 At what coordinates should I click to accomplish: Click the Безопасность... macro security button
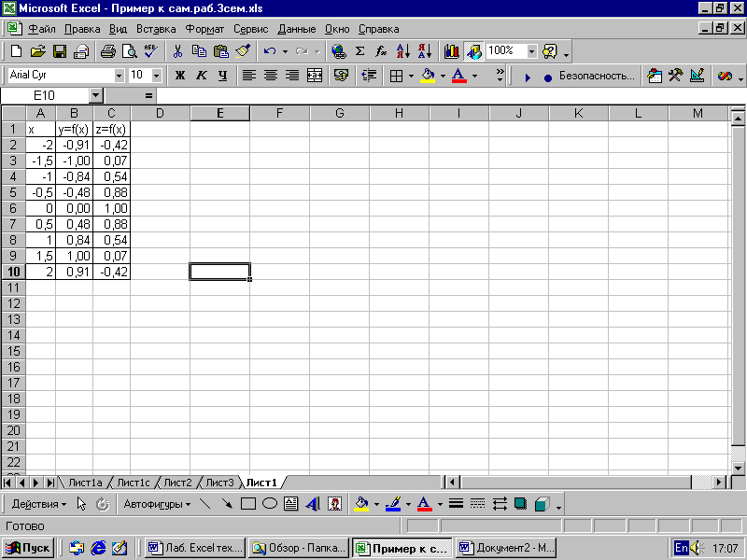pos(597,76)
